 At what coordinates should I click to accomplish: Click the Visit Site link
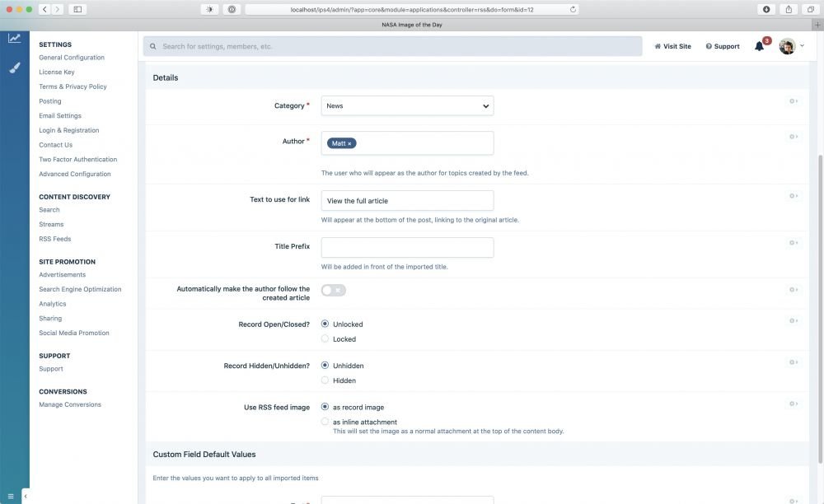pyautogui.click(x=673, y=46)
